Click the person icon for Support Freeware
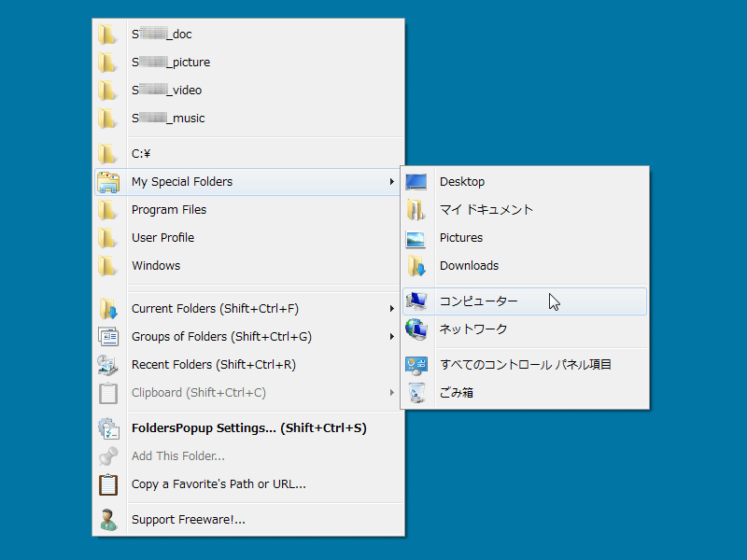The image size is (747, 560). 108,520
